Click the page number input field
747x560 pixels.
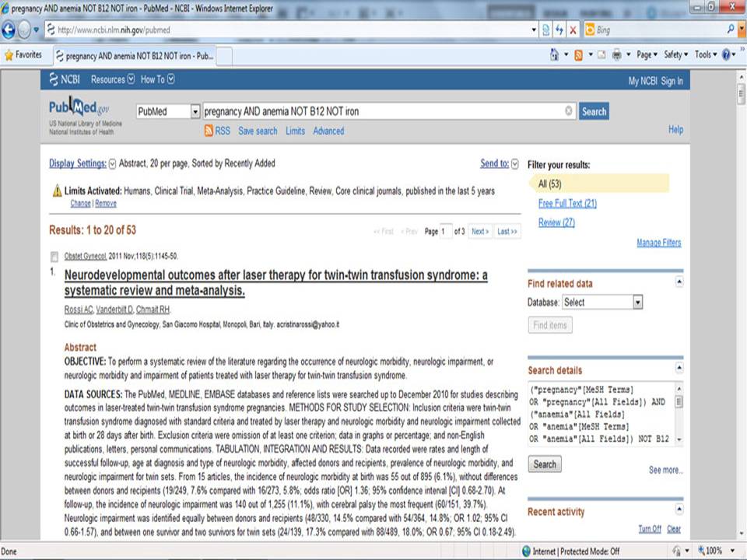point(445,232)
